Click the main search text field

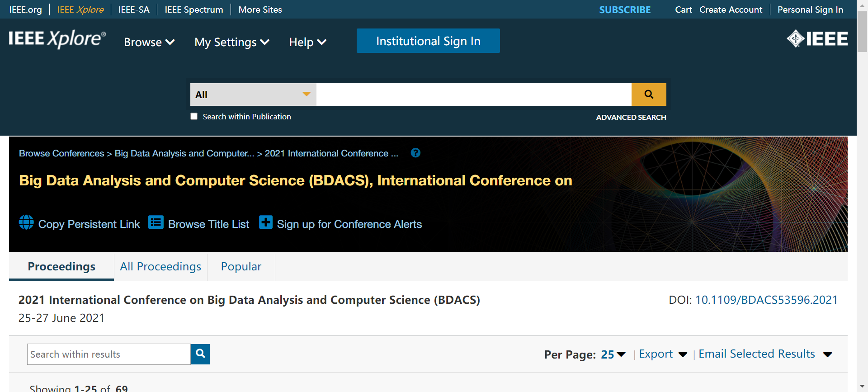[474, 94]
